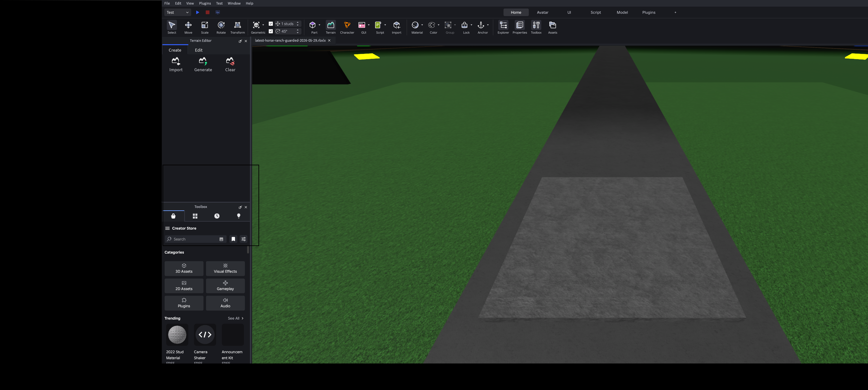Open the Toolbox Recent clock tab

click(217, 216)
